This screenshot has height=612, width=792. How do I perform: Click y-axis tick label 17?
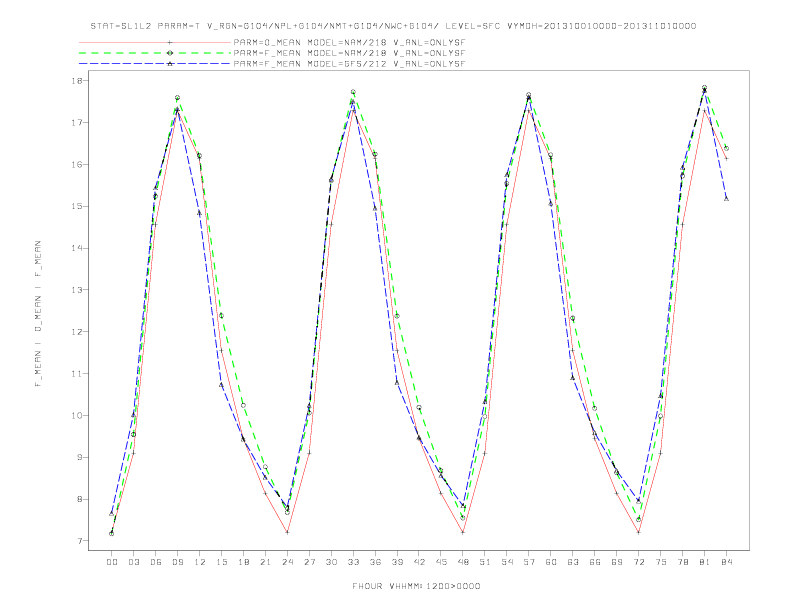[x=79, y=123]
